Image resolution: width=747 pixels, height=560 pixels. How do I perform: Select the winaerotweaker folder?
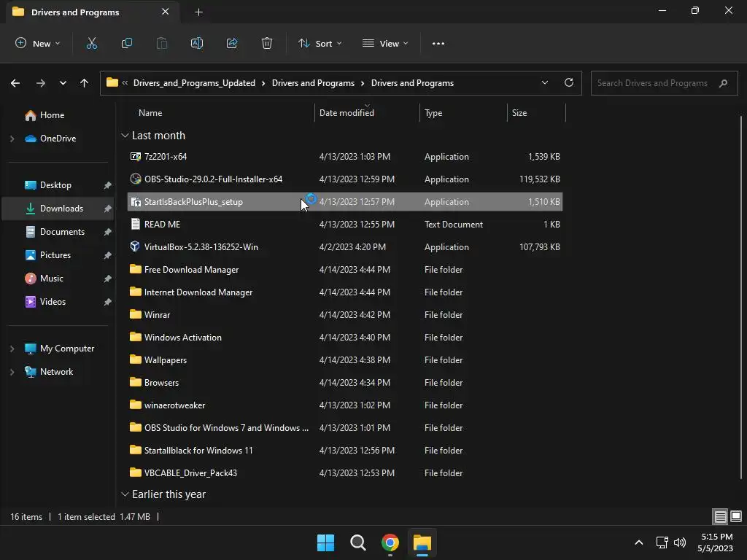pos(345,405)
